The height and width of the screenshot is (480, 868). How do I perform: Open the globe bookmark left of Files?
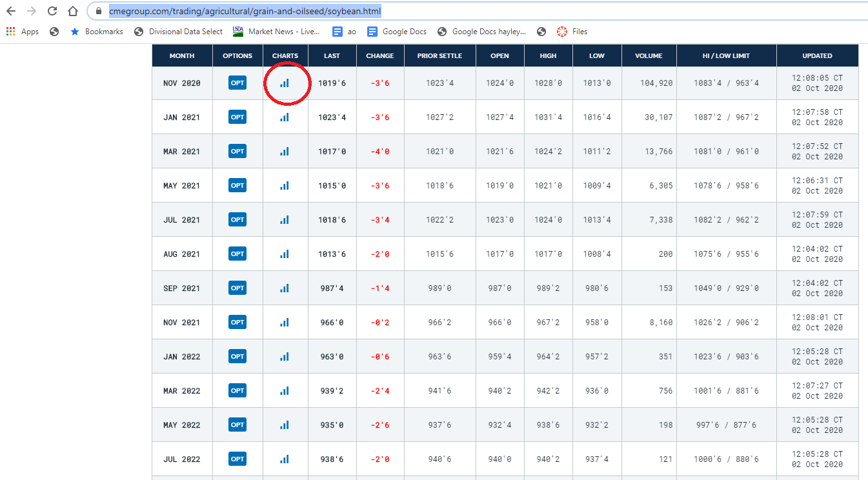coord(541,32)
